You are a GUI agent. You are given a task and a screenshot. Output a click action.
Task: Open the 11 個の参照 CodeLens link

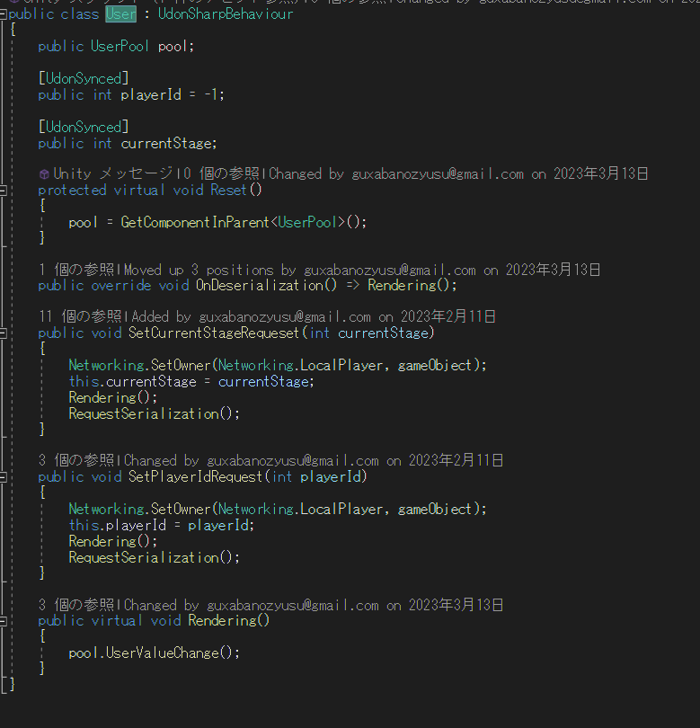click(80, 316)
